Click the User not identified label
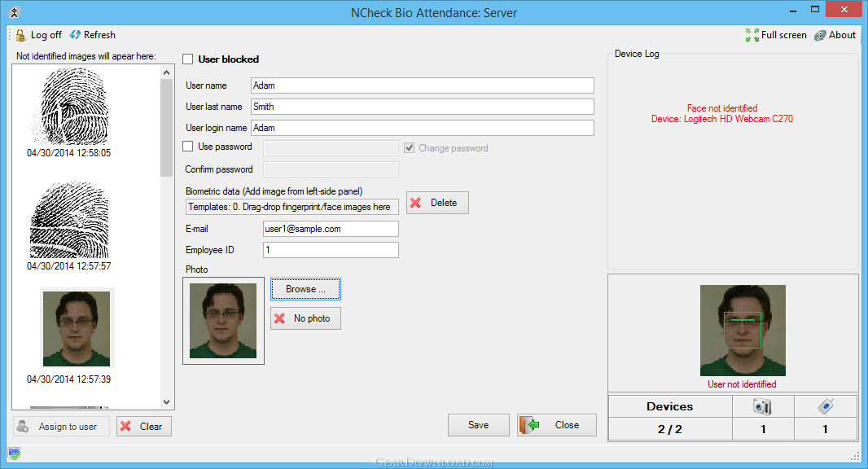Screen dimensions: 868x469 click(x=742, y=384)
